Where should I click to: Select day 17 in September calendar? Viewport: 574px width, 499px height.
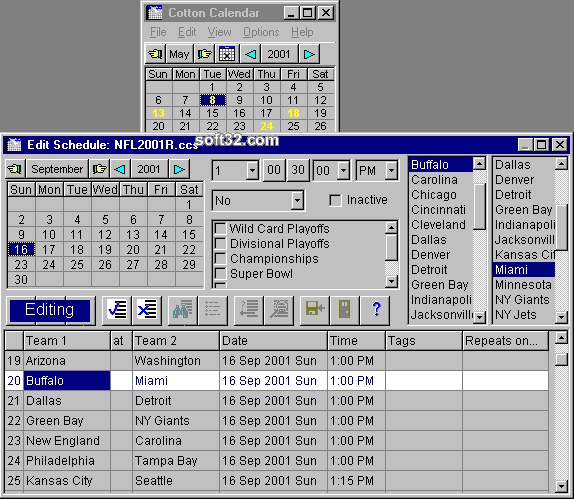[x=49, y=250]
